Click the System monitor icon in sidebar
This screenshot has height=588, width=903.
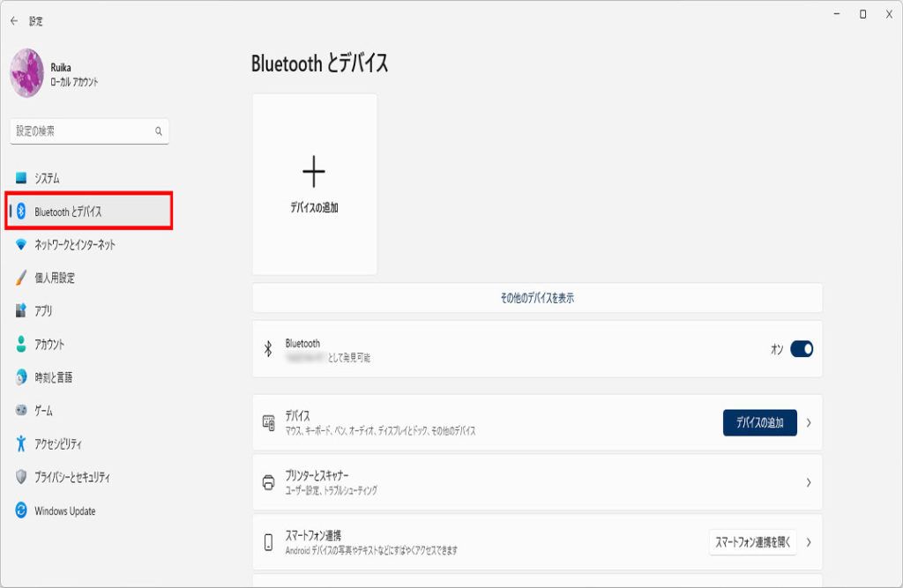[x=21, y=178]
